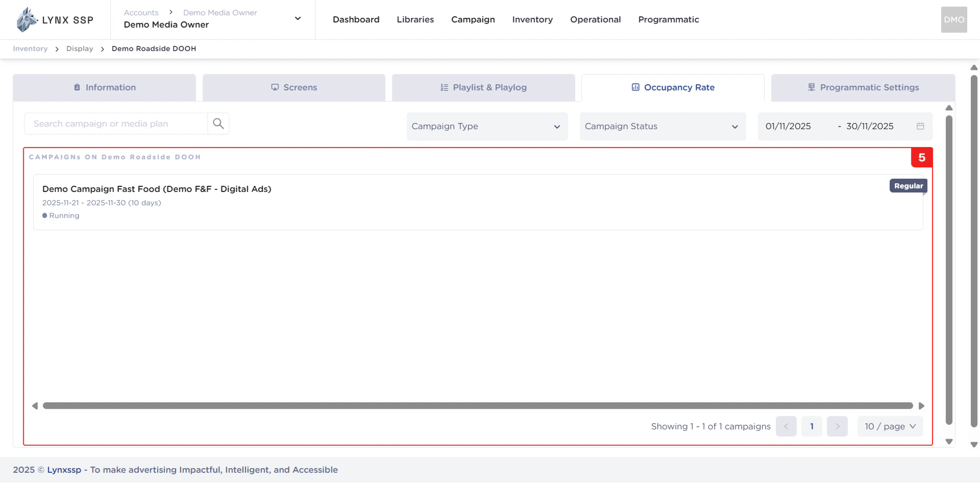The width and height of the screenshot is (980, 484).
Task: Switch to the Information tab
Action: tap(105, 87)
